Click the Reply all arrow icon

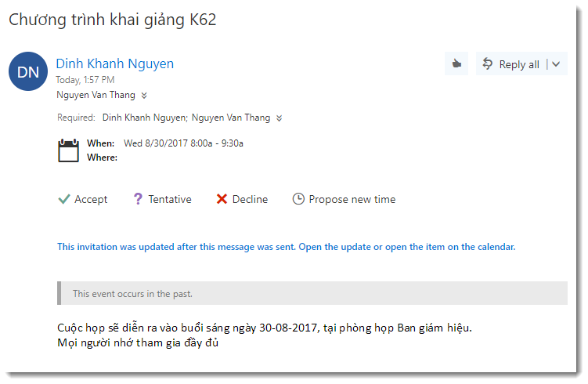coord(488,64)
